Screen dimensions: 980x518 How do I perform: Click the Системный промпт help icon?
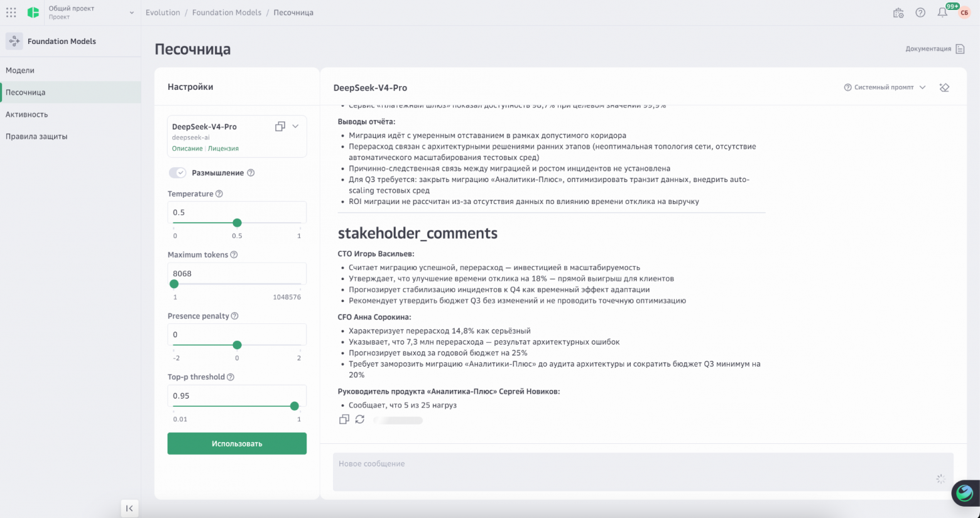[x=847, y=87]
